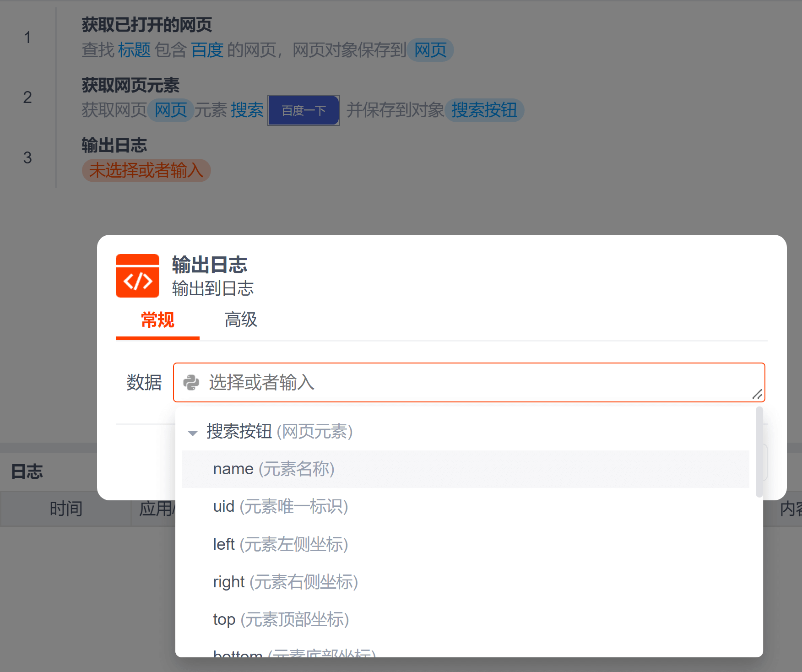Click the 标题 link in step 1
This screenshot has height=672, width=802.
coord(134,50)
